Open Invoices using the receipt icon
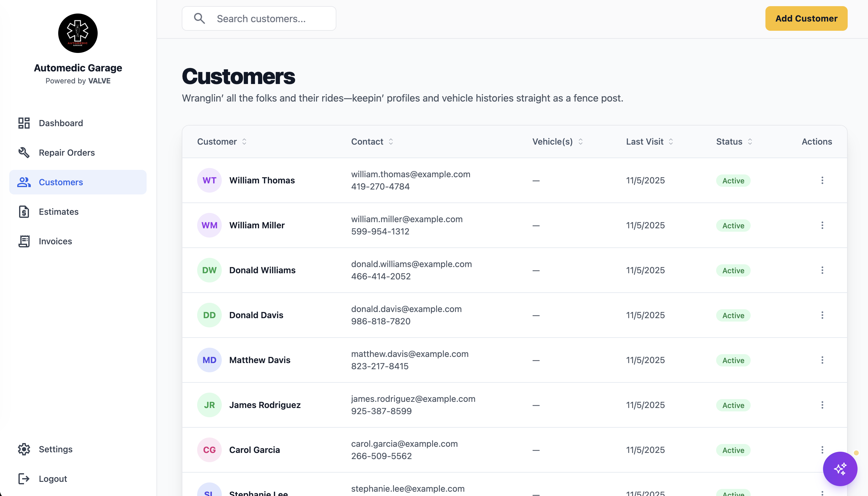The height and width of the screenshot is (496, 868). click(x=23, y=241)
